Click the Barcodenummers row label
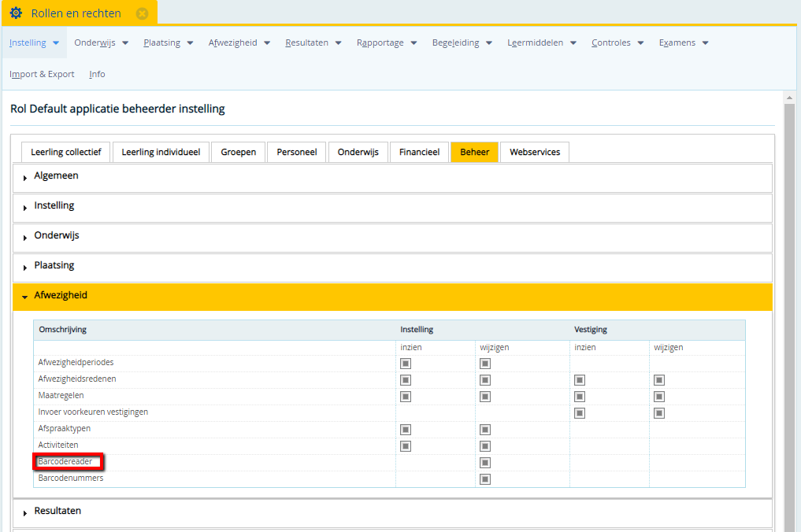801x532 pixels. click(71, 478)
